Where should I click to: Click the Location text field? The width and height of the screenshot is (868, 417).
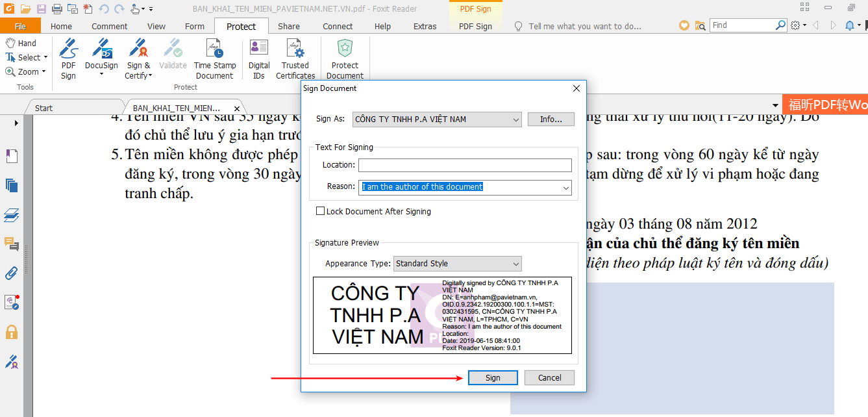465,165
